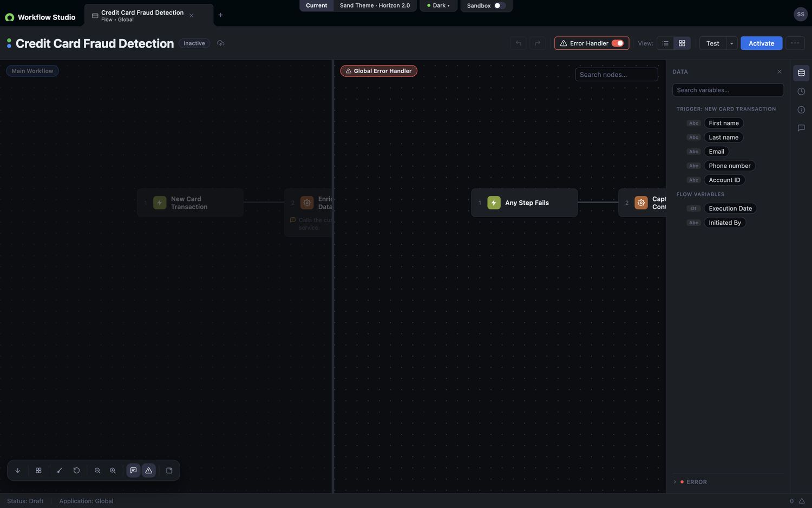The height and width of the screenshot is (508, 812).
Task: Click Status: Draft in status bar
Action: (25, 501)
